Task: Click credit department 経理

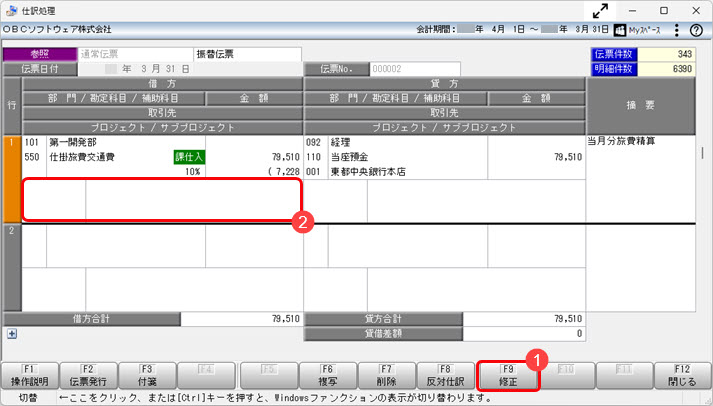Action: [341, 142]
